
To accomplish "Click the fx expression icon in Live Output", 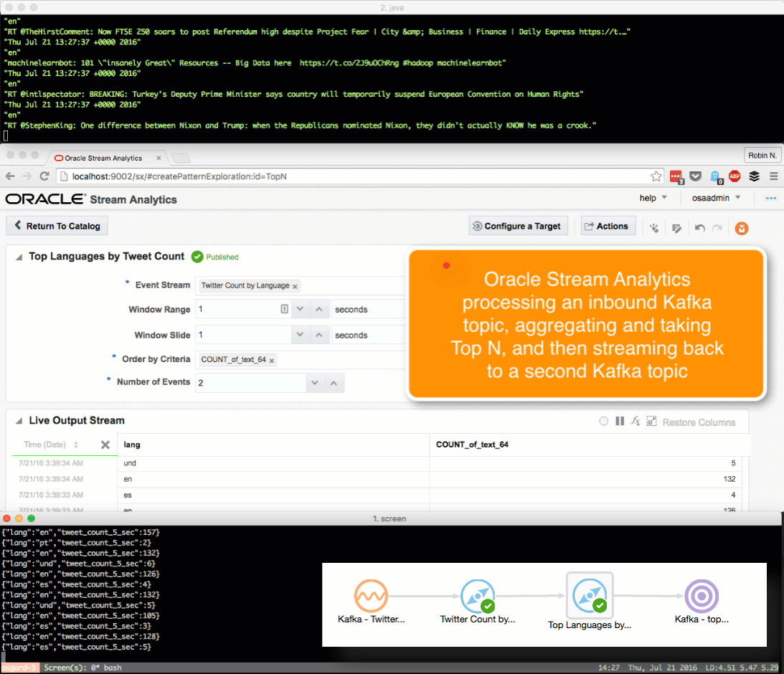I will [636, 422].
